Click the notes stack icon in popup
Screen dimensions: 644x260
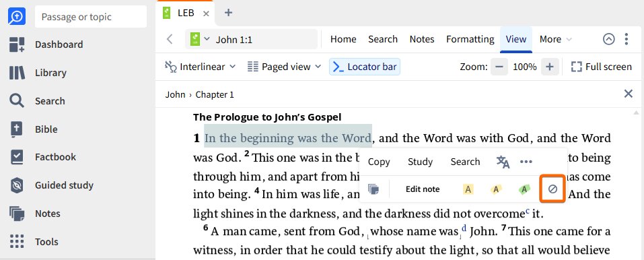373,189
